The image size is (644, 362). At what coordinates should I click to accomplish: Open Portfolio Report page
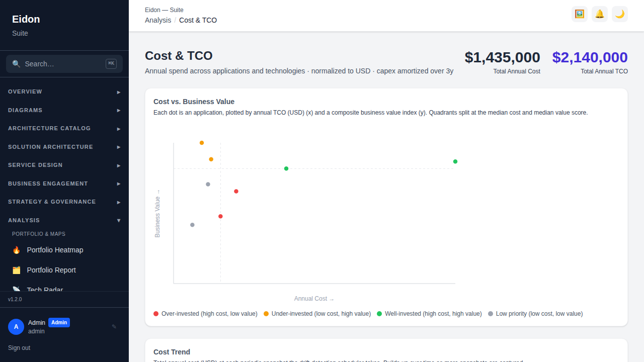[64, 270]
